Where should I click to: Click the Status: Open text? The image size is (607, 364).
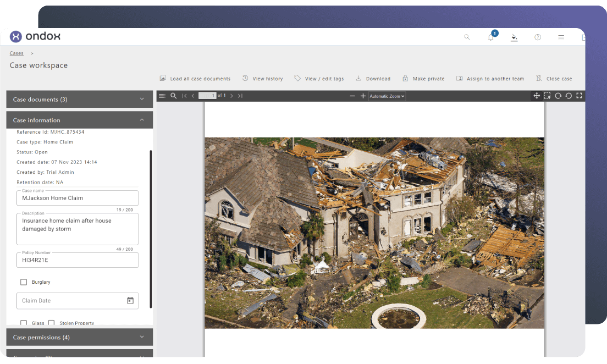(32, 152)
